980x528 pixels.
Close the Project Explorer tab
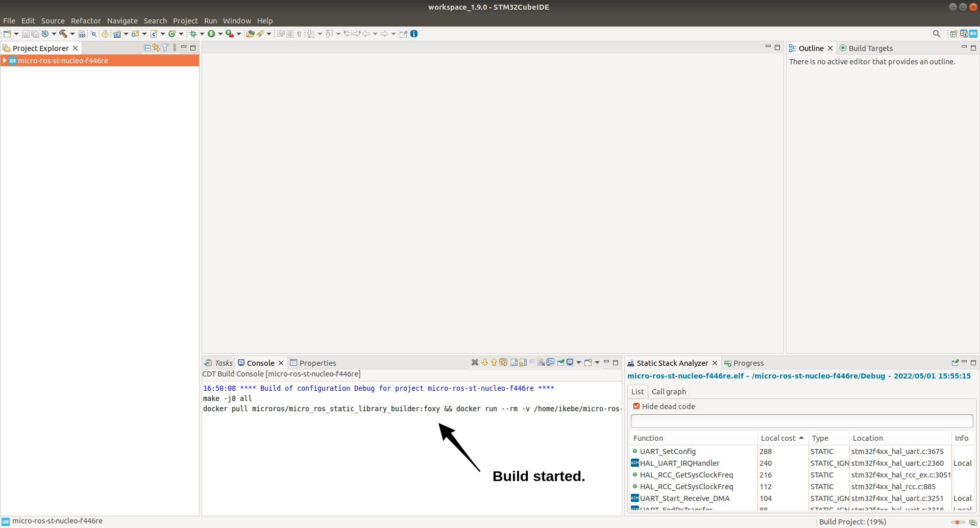point(75,48)
